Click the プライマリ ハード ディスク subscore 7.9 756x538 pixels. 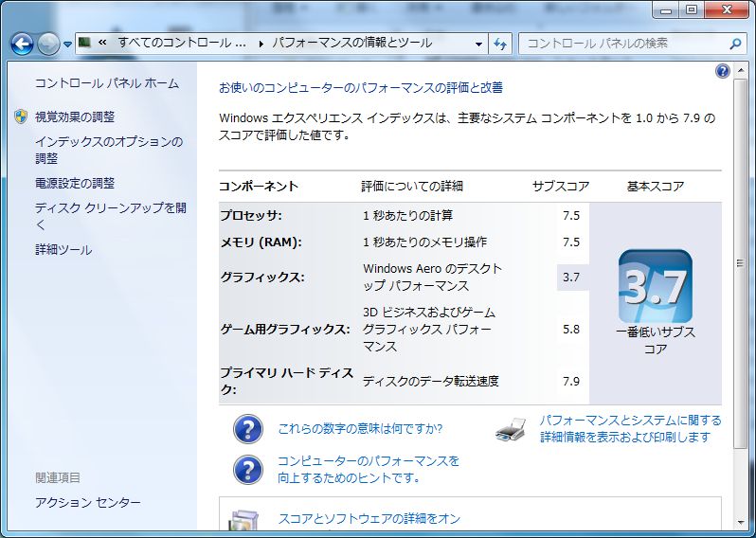pos(571,382)
